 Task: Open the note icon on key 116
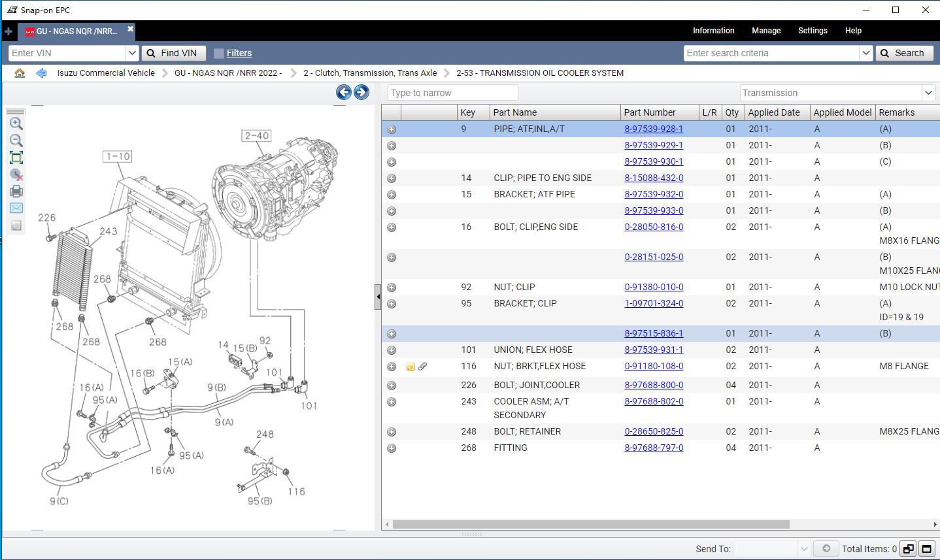coord(411,367)
